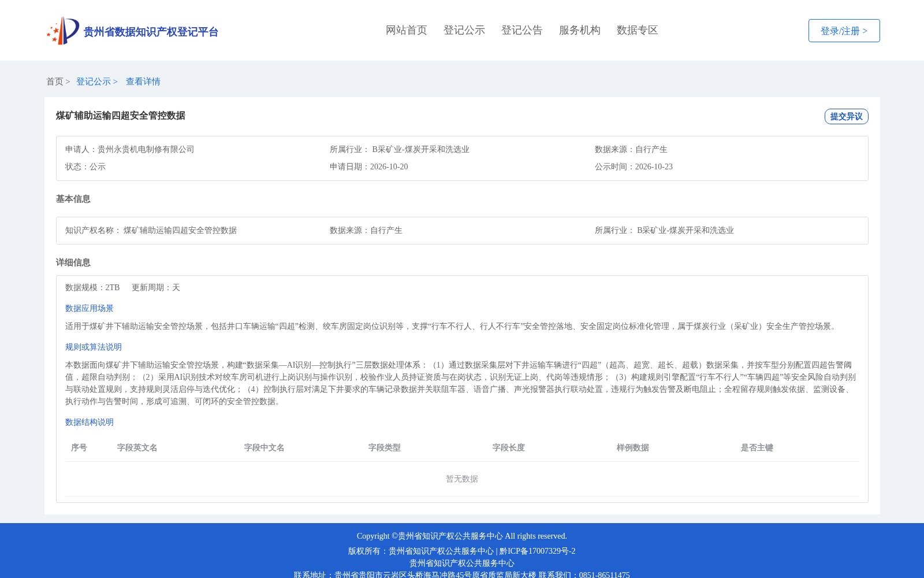Viewport: 924px width, 578px height.
Task: Click the 序号 column header
Action: tap(79, 448)
